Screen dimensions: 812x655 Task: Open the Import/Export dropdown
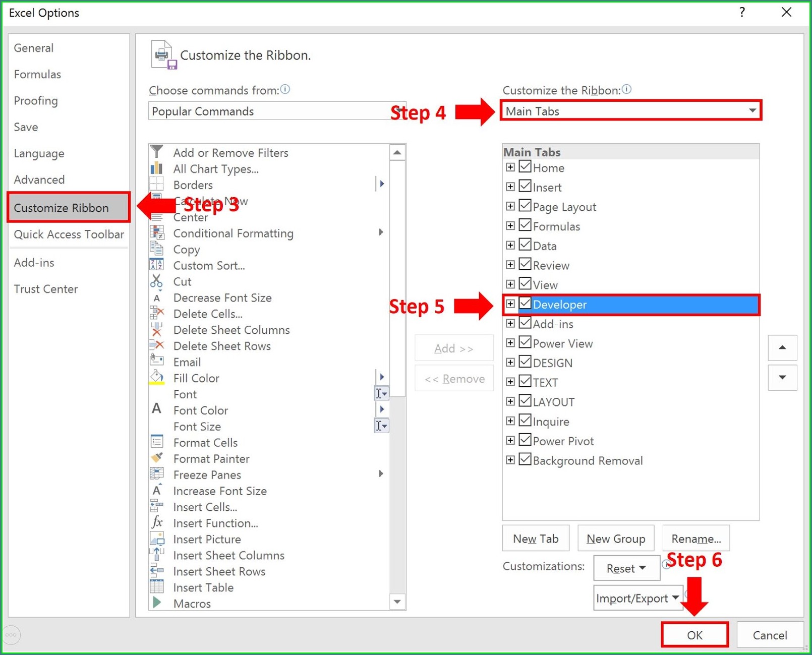pyautogui.click(x=638, y=598)
